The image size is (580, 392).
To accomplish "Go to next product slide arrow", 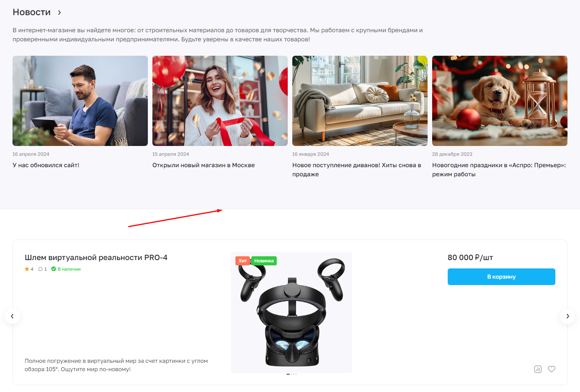I will [x=567, y=316].
